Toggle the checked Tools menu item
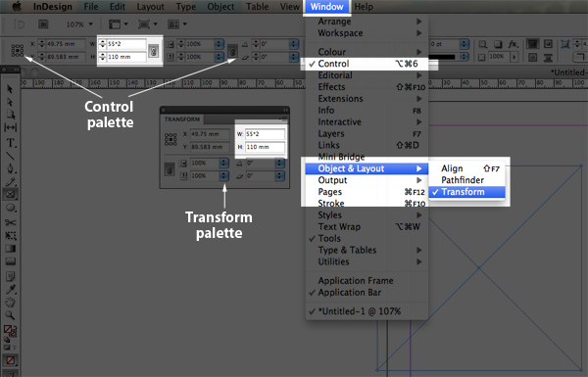Viewport: 588px width, 377px height. (367, 238)
